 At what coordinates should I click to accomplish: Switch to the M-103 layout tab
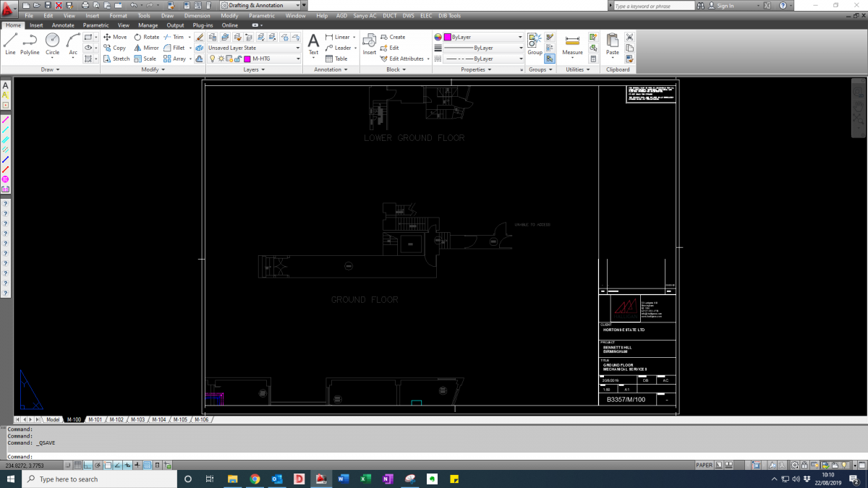(x=137, y=419)
